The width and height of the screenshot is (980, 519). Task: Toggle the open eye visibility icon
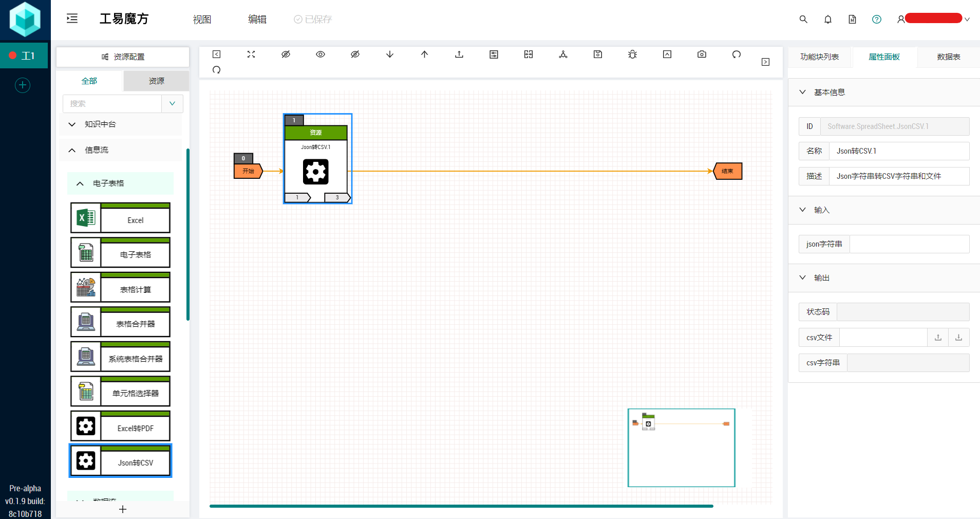tap(321, 54)
